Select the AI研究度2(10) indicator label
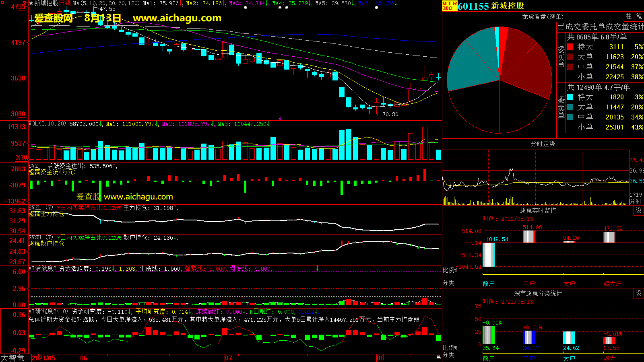644x362 pixels. point(48,311)
